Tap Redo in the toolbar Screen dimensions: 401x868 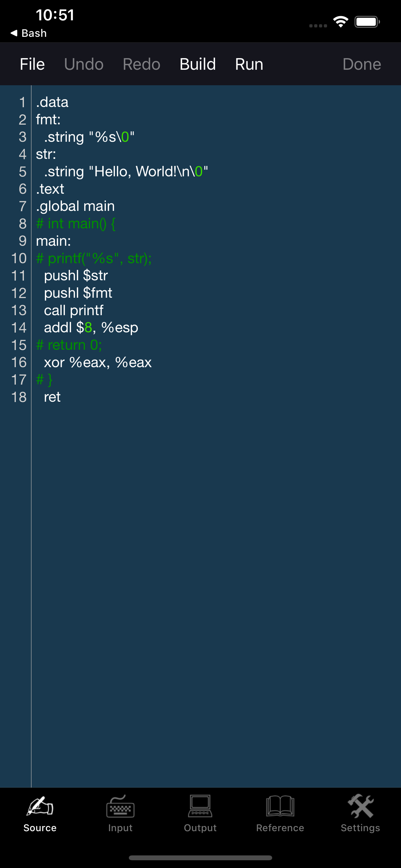point(141,64)
